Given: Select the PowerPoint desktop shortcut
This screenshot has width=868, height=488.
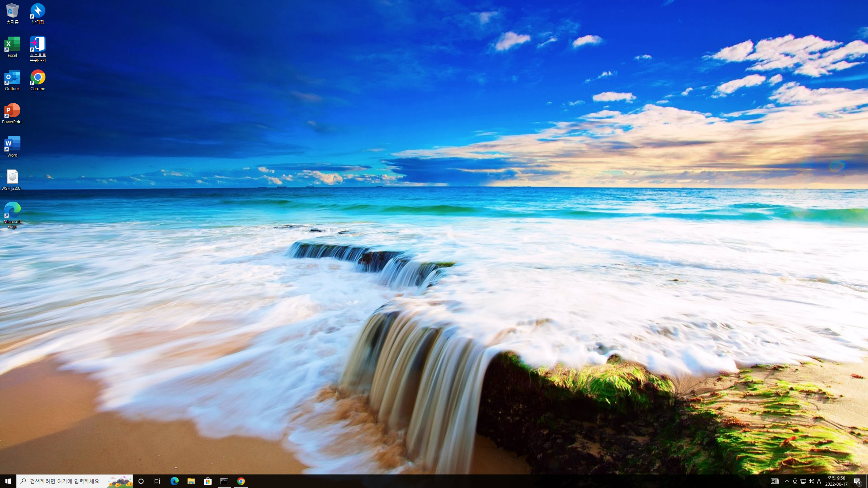Looking at the screenshot, I should (13, 114).
